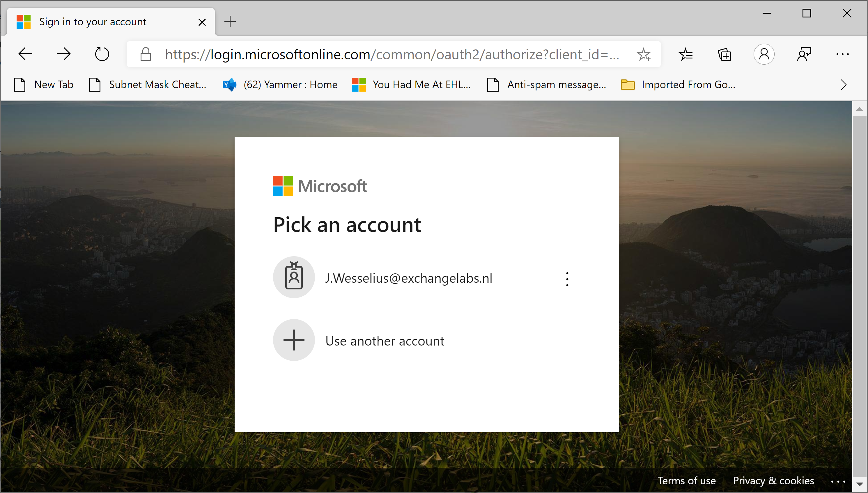Open the Collections panel
This screenshot has width=868, height=493.
(x=724, y=54)
